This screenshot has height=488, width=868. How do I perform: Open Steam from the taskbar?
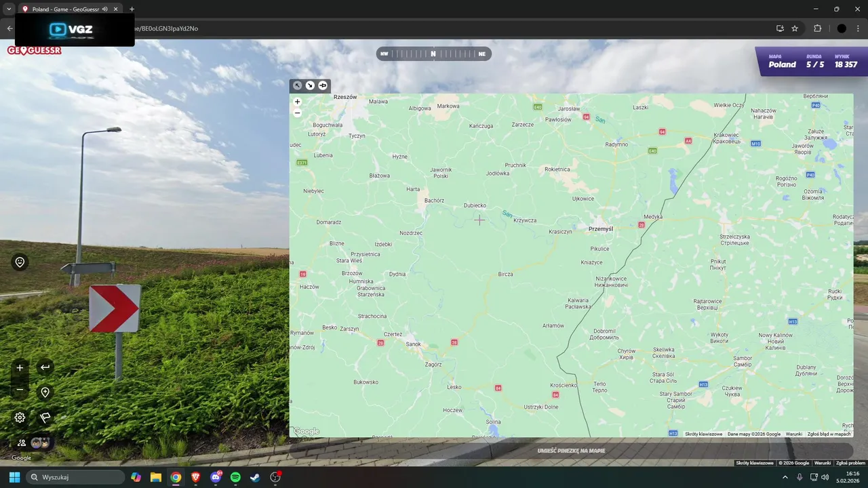click(x=255, y=477)
